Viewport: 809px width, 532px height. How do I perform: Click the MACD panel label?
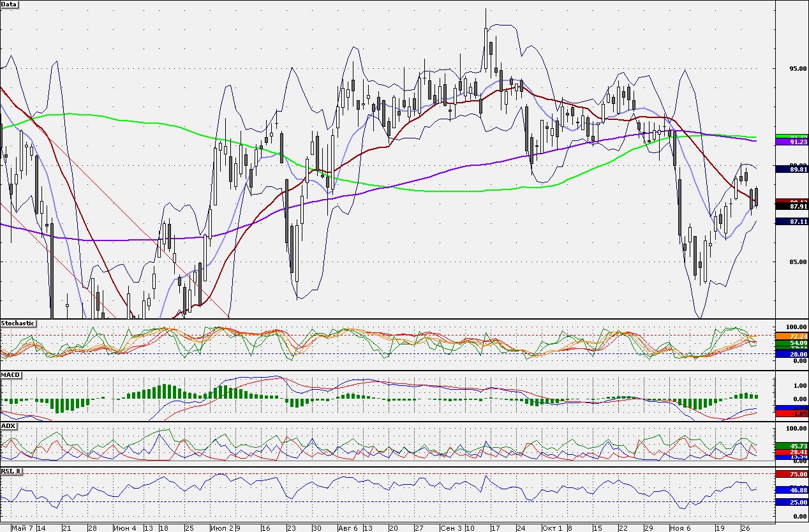click(x=10, y=374)
